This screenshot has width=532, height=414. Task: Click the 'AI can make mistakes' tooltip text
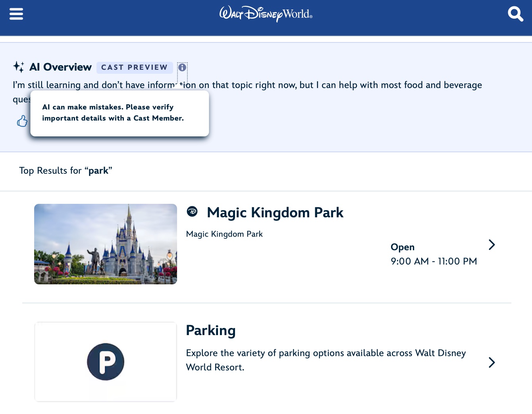point(113,113)
